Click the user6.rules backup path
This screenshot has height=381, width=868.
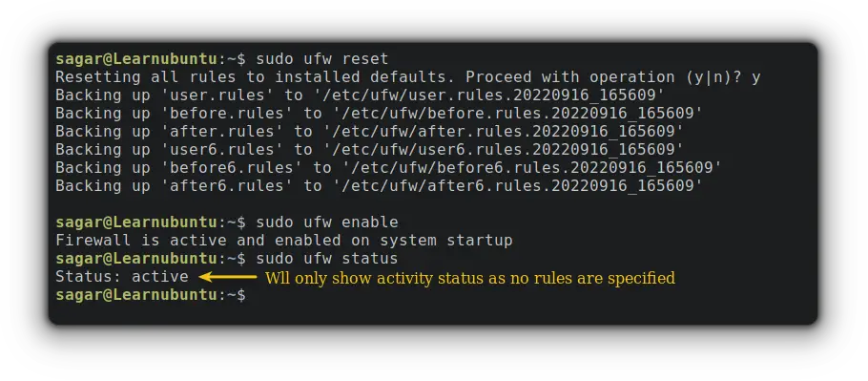(504, 150)
